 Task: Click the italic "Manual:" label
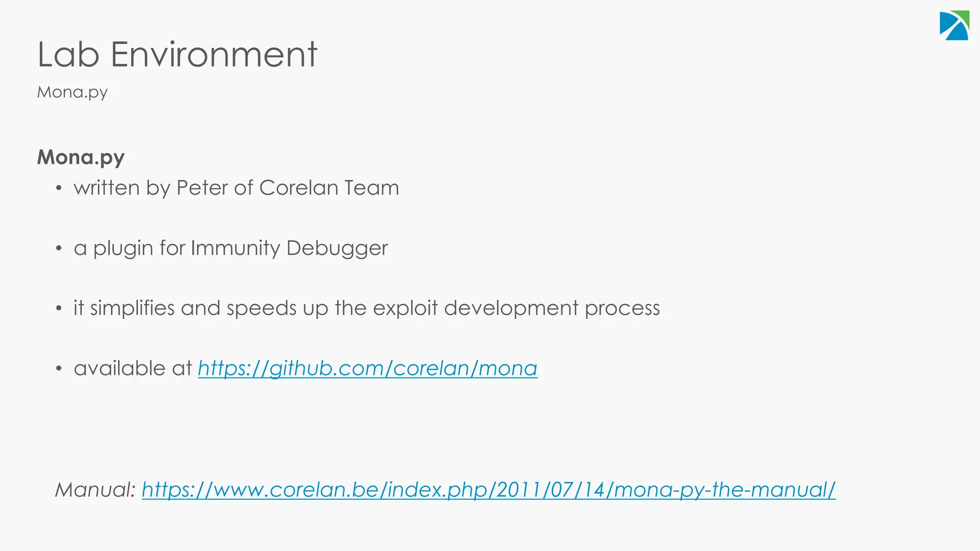tap(96, 490)
